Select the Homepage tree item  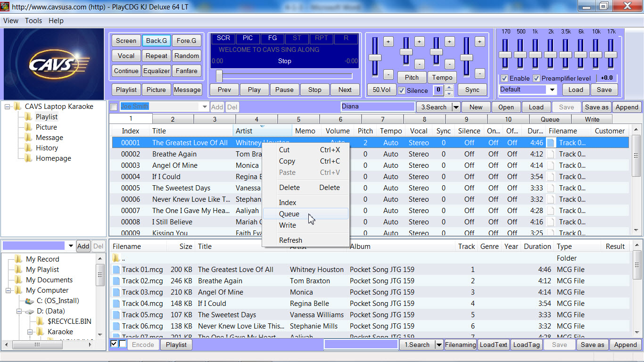pyautogui.click(x=53, y=158)
